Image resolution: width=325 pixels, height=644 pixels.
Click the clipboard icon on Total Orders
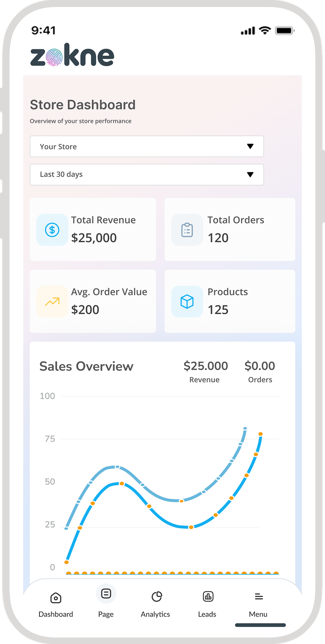click(x=187, y=230)
